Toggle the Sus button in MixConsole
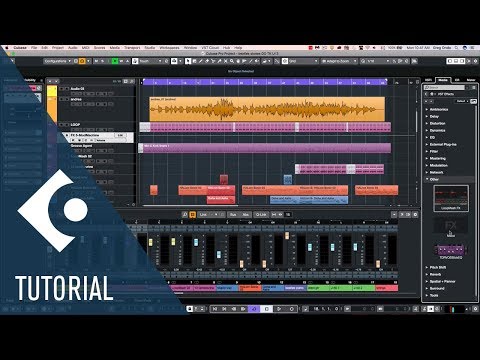Screen dimensions: 480x360 click(233, 215)
